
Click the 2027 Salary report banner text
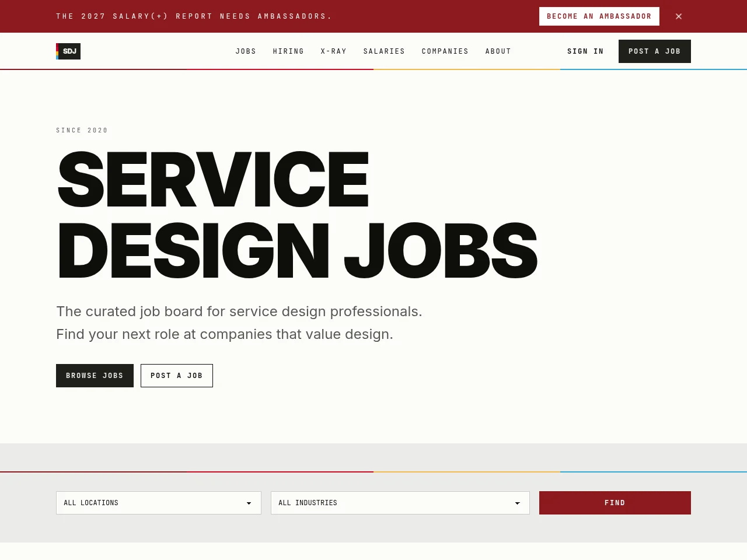click(194, 16)
